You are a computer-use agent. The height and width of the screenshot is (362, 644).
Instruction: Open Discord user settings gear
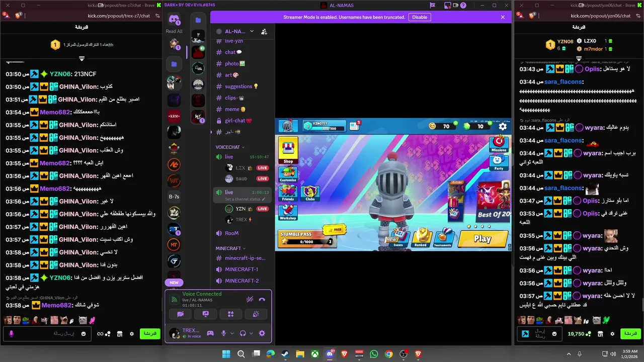(x=262, y=333)
